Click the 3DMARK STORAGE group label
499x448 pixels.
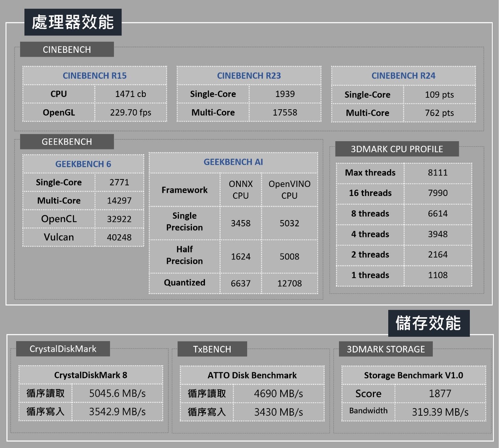[x=386, y=349]
